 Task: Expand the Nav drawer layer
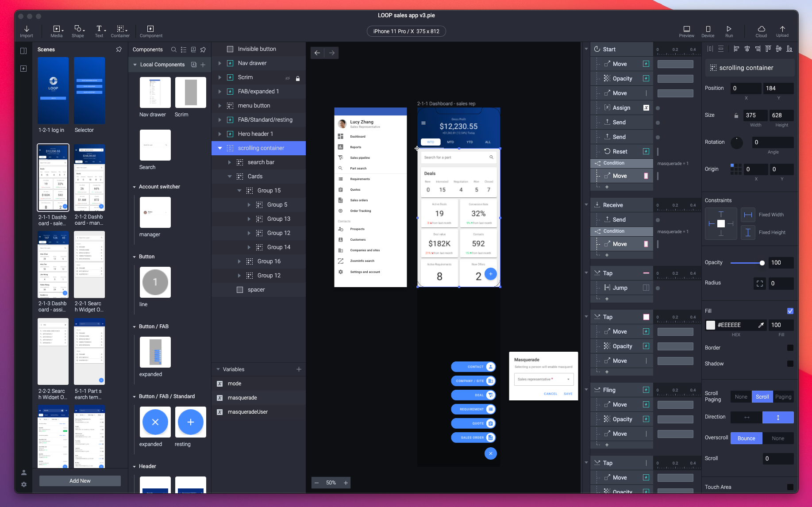click(x=220, y=63)
